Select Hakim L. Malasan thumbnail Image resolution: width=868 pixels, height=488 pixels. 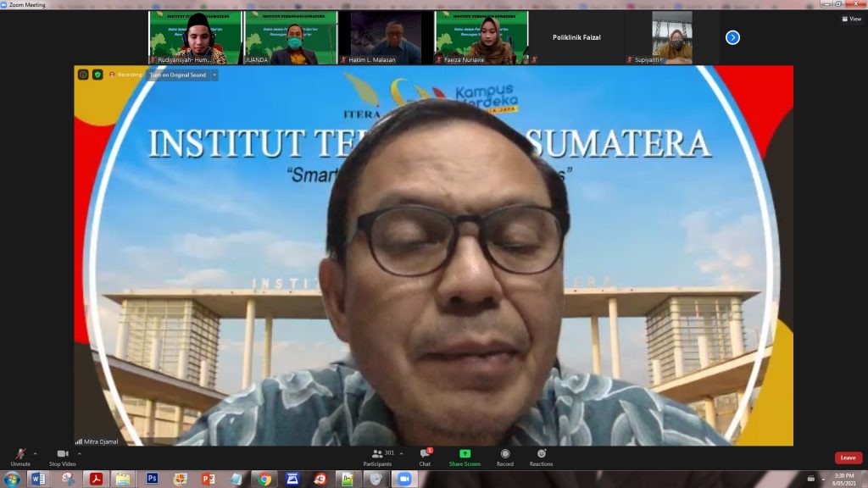pyautogui.click(x=386, y=37)
